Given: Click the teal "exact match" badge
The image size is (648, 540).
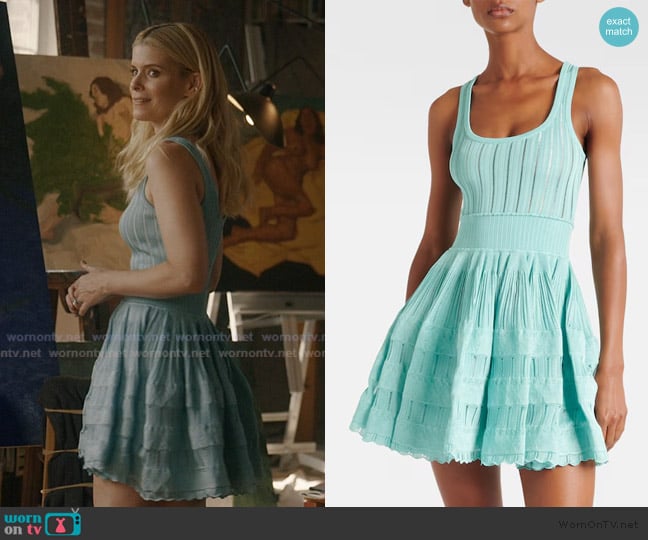Looking at the screenshot, I should tap(619, 26).
